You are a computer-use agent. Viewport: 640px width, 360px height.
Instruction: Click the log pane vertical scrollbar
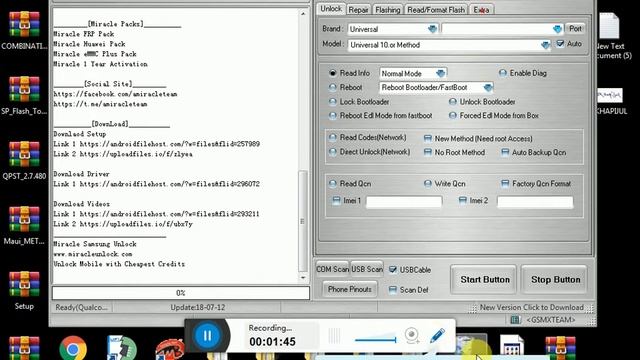[x=303, y=221]
